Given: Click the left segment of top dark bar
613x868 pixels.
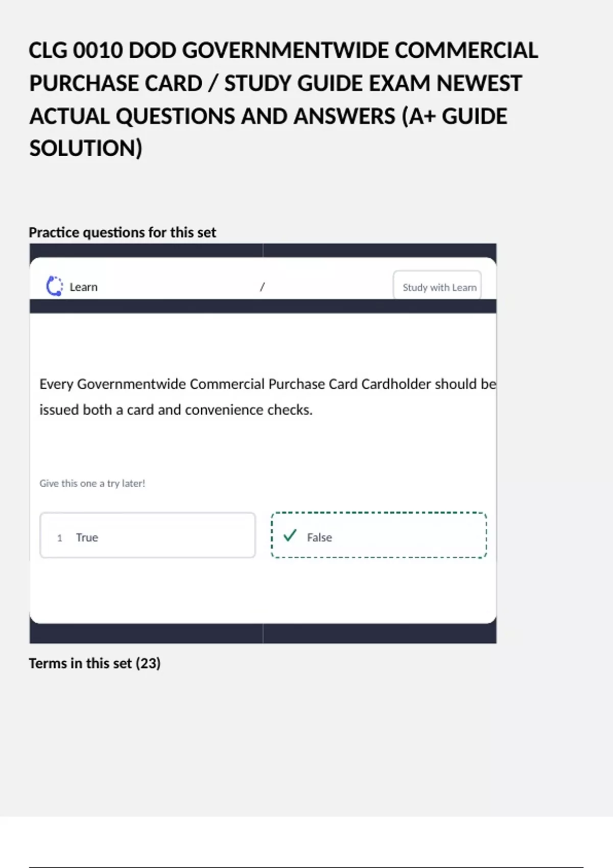Looking at the screenshot, I should (x=146, y=250).
